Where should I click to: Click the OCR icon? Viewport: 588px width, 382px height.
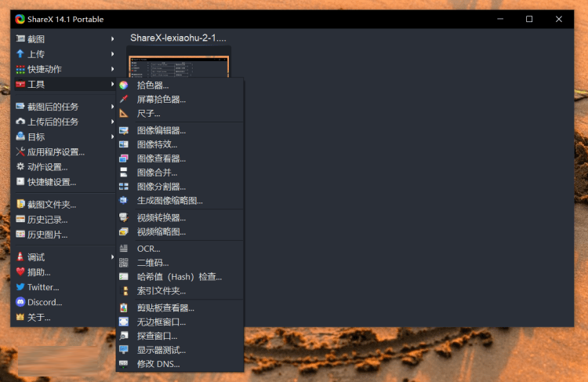point(123,249)
